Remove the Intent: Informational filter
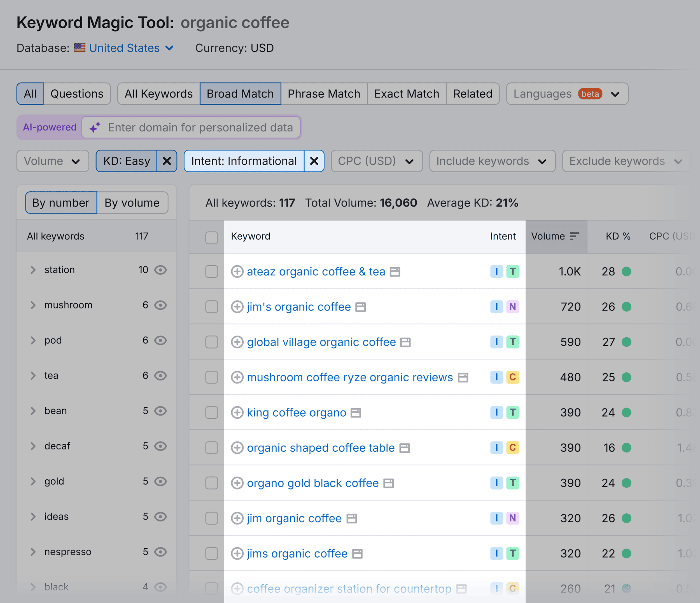The height and width of the screenshot is (603, 700). [314, 161]
